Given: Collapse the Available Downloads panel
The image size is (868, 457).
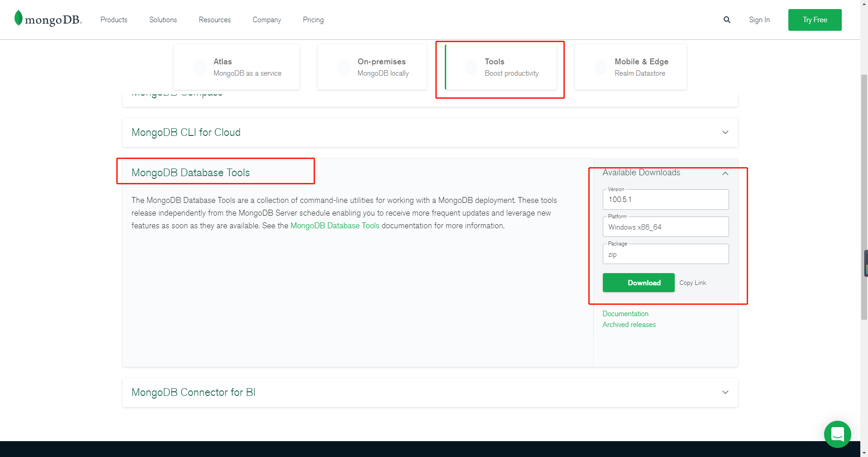Looking at the screenshot, I should tap(725, 173).
